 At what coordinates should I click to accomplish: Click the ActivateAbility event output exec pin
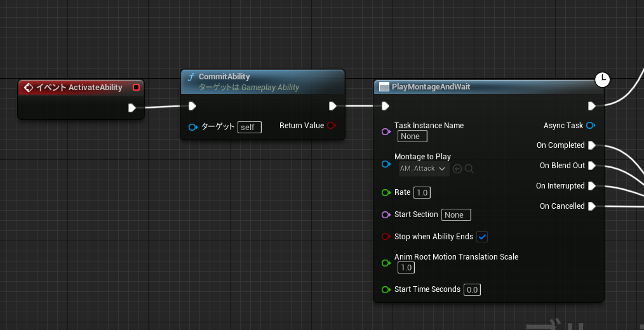[x=131, y=108]
